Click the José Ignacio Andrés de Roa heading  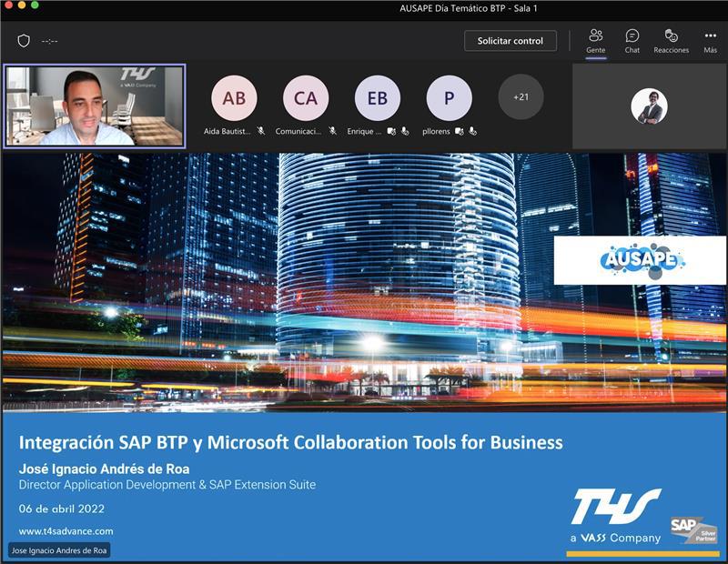[104, 468]
